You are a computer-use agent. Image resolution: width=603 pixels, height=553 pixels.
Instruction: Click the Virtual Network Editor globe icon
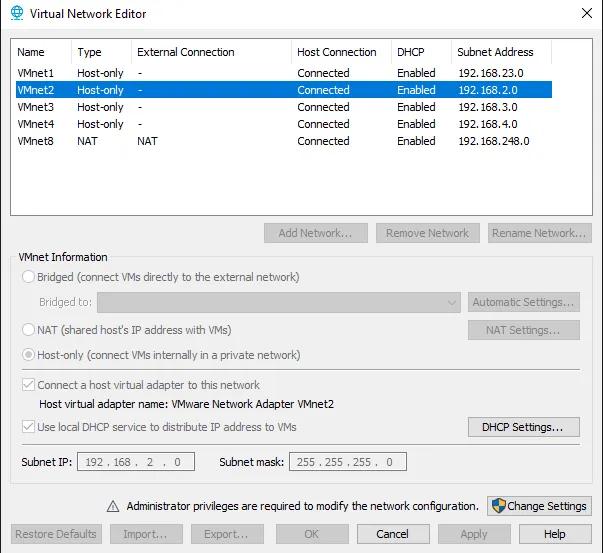(17, 13)
